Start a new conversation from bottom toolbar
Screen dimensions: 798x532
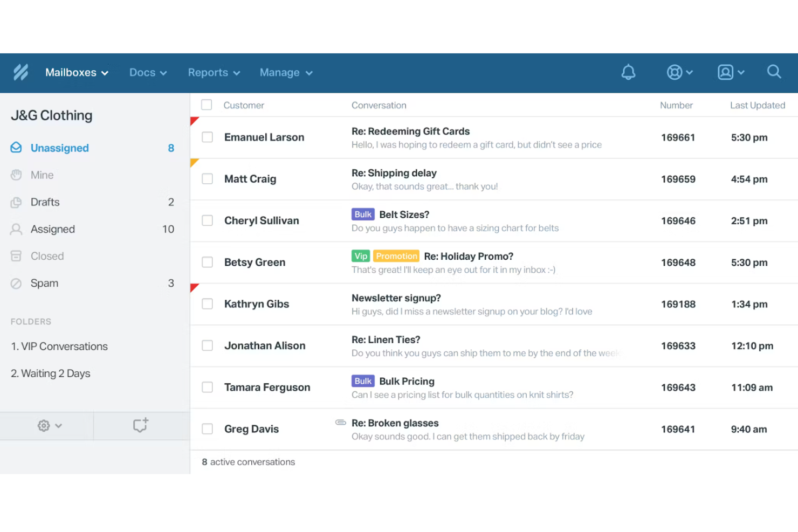[141, 425]
